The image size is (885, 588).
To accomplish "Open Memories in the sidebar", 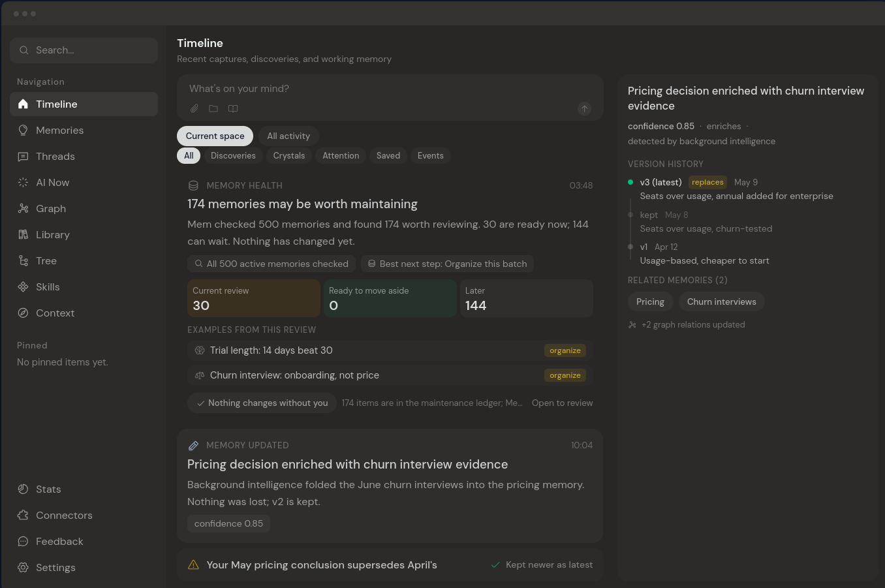I will click(84, 130).
